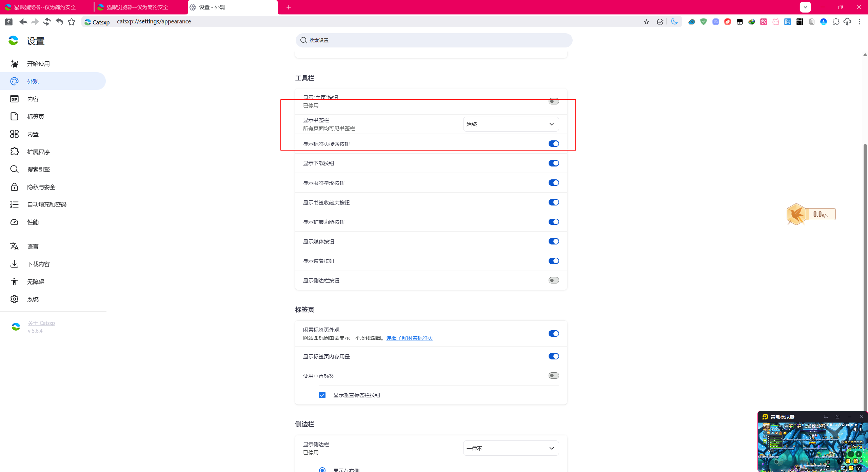Open the Tampermonkey black extension icon
Image resolution: width=868 pixels, height=472 pixels.
coord(740,22)
